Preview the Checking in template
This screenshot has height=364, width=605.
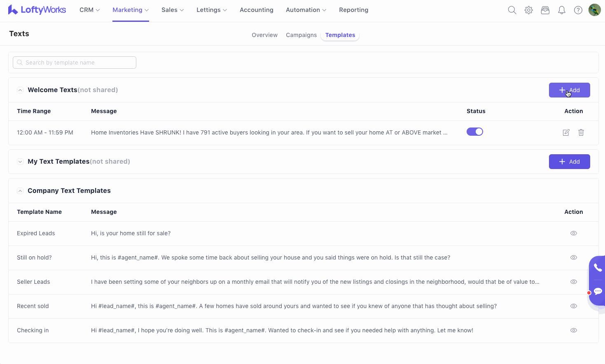(x=574, y=330)
